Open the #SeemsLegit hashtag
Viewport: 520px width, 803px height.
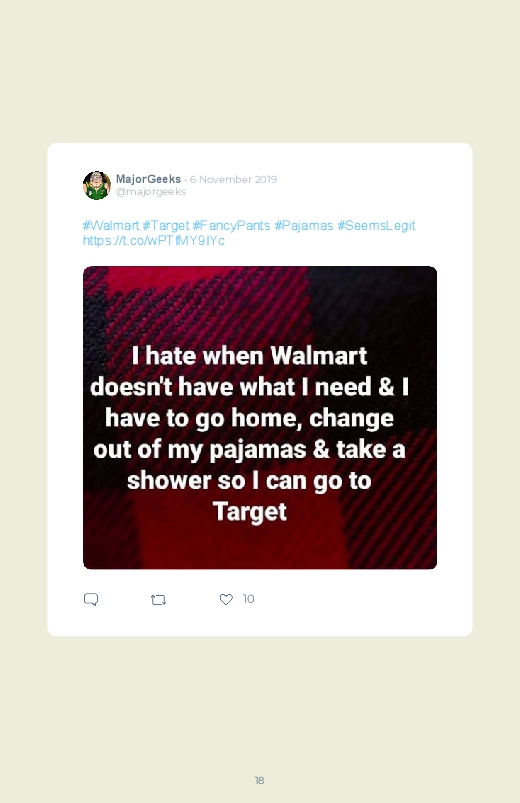point(376,225)
